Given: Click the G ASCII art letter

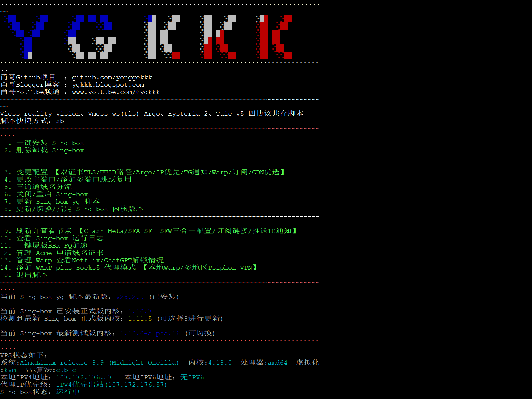Looking at the screenshot, I should (91, 37).
